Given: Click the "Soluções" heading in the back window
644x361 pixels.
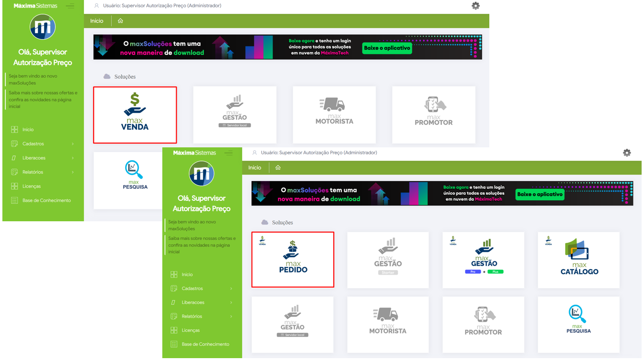Looking at the screenshot, I should (x=125, y=77).
